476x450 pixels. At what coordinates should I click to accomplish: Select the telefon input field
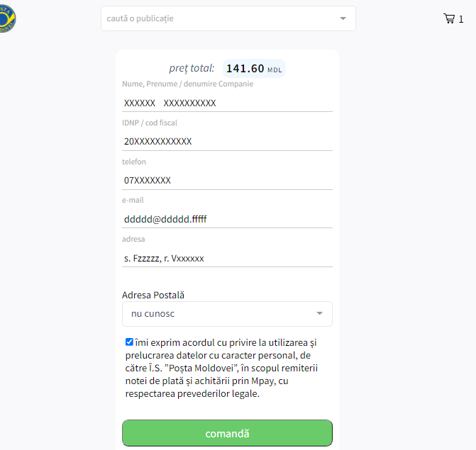[x=227, y=181]
